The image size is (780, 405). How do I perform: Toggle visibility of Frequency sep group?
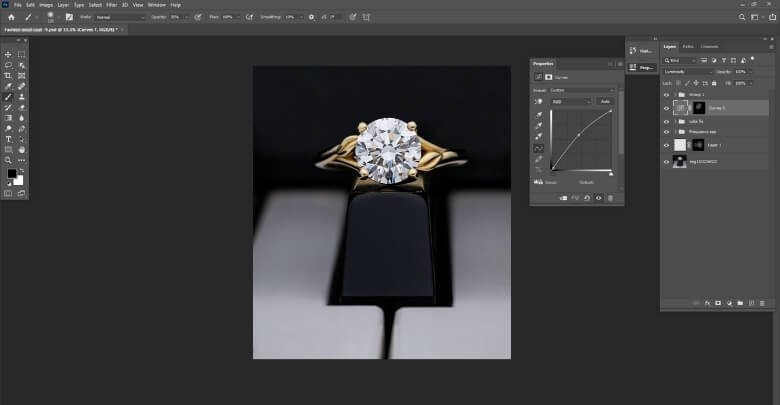click(667, 132)
